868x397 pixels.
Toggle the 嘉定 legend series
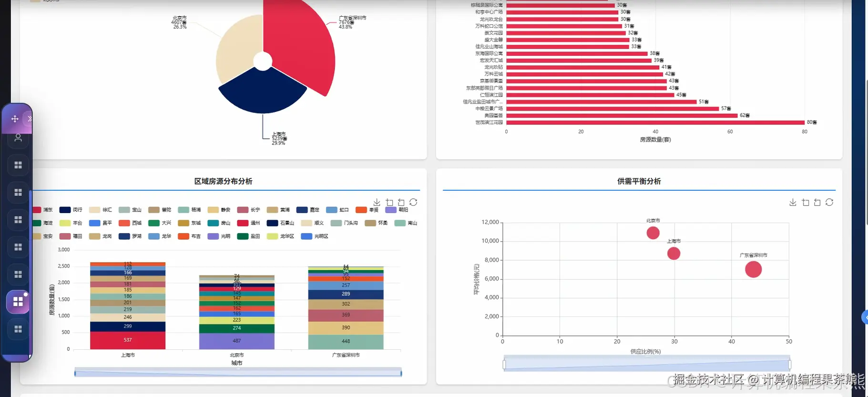click(x=308, y=210)
